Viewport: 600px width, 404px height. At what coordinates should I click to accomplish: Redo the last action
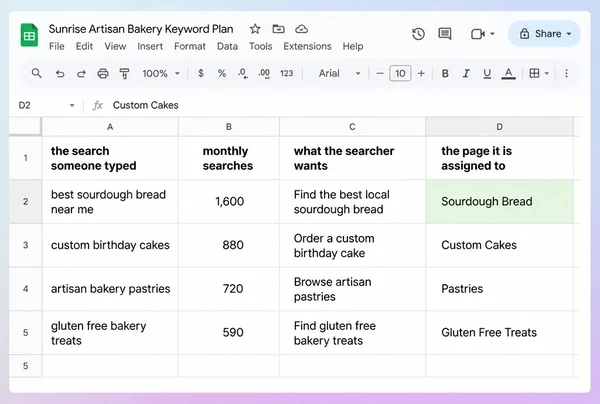click(x=81, y=73)
